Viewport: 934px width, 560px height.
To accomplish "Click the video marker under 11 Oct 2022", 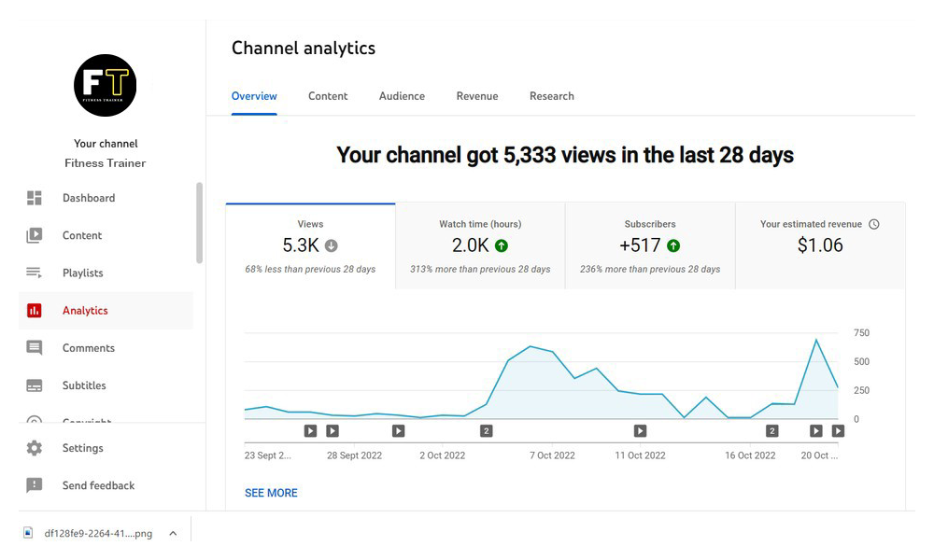I will 640,431.
